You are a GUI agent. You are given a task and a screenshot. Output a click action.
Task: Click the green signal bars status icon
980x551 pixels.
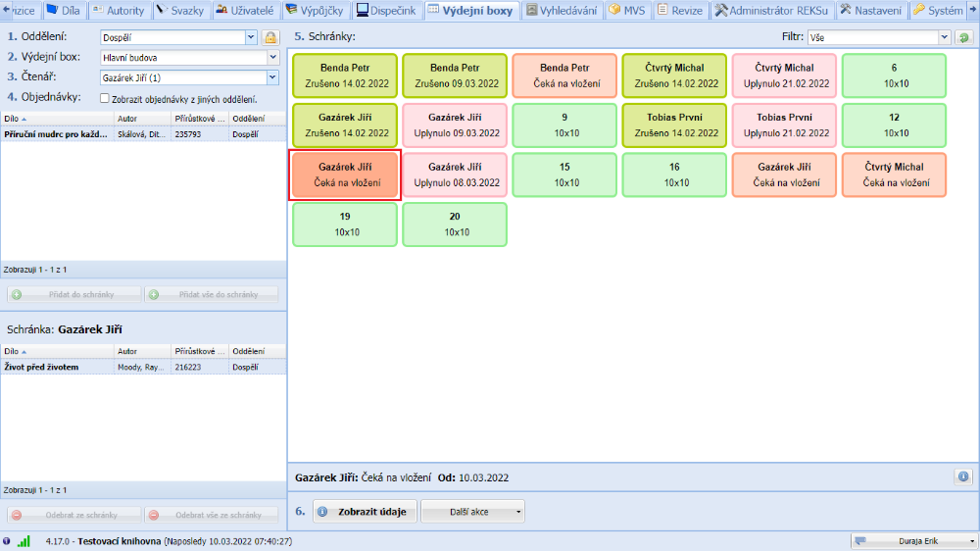(24, 541)
